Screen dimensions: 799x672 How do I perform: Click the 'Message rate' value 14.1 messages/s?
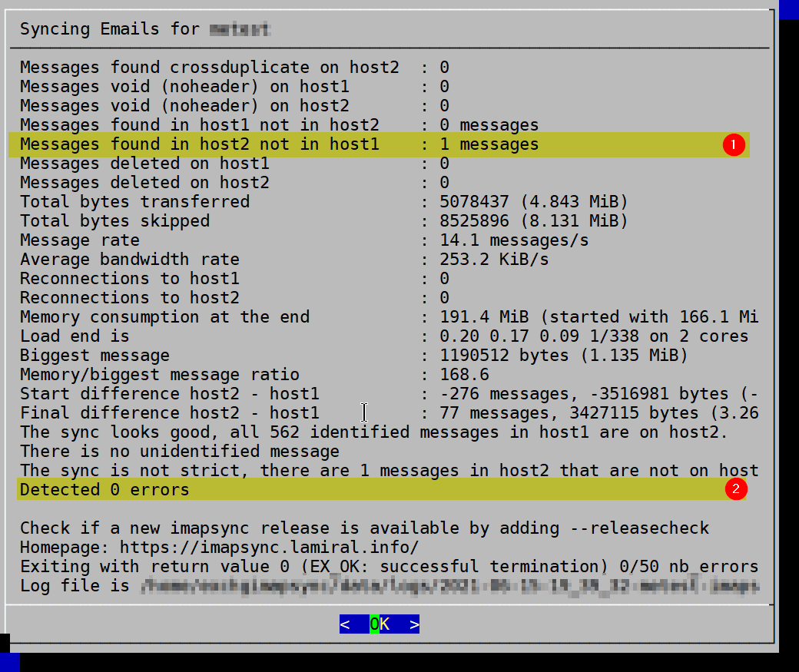point(514,240)
